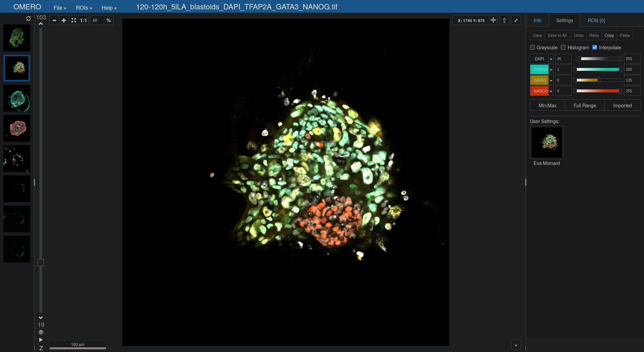Image resolution: width=644 pixels, height=352 pixels.
Task: Click the fit image to viewport icon
Action: coord(73,20)
